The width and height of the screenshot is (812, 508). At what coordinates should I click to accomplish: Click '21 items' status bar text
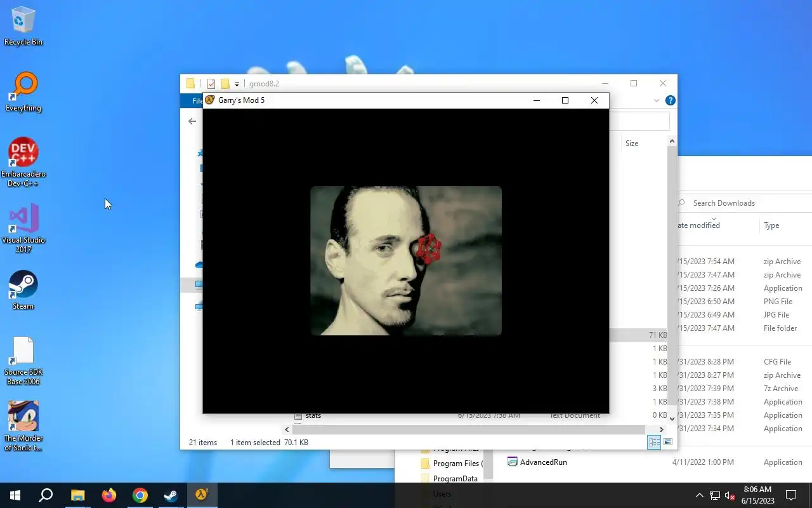pyautogui.click(x=203, y=443)
